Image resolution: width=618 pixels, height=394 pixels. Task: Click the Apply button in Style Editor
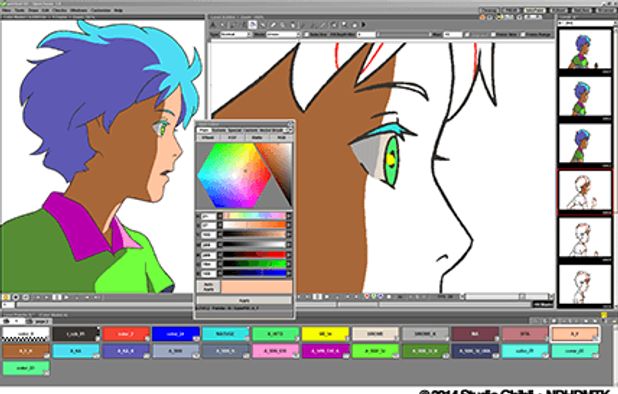click(x=244, y=300)
